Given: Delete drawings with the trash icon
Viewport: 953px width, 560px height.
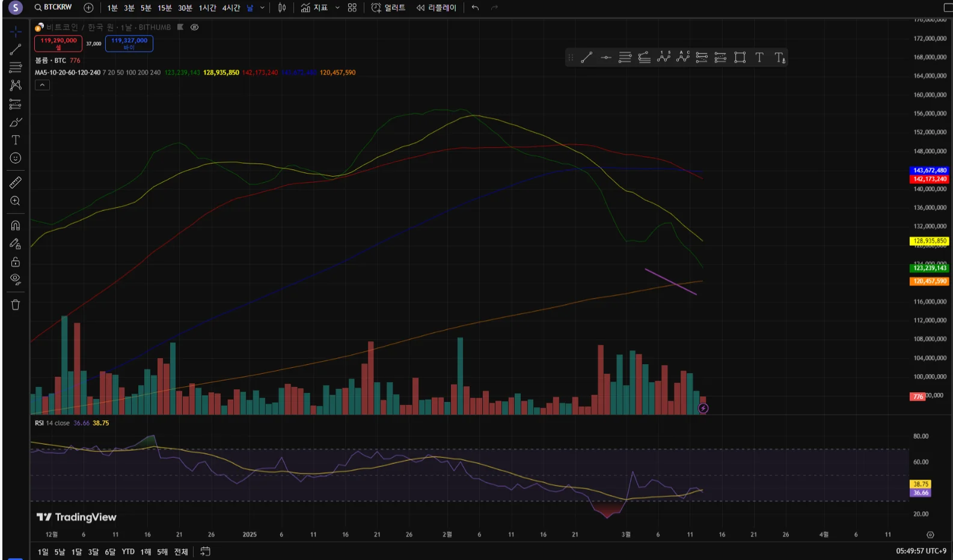Looking at the screenshot, I should coord(16,305).
